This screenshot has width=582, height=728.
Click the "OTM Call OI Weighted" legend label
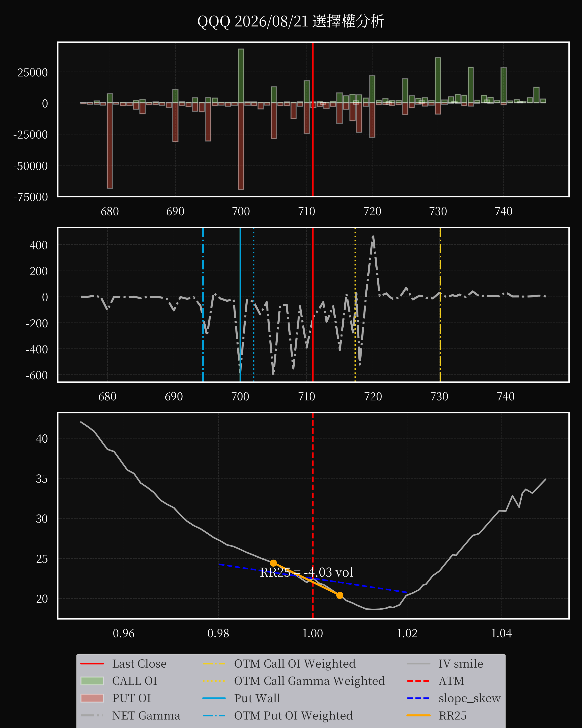click(x=295, y=663)
